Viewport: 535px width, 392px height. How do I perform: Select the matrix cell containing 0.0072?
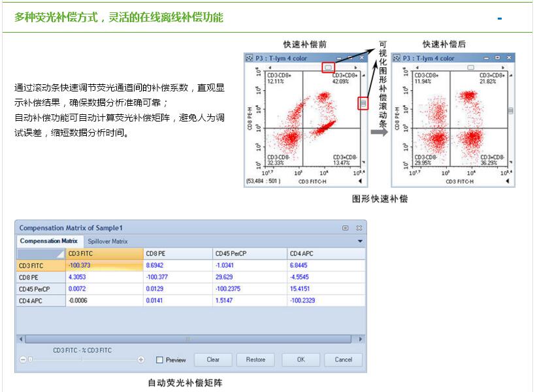click(105, 289)
